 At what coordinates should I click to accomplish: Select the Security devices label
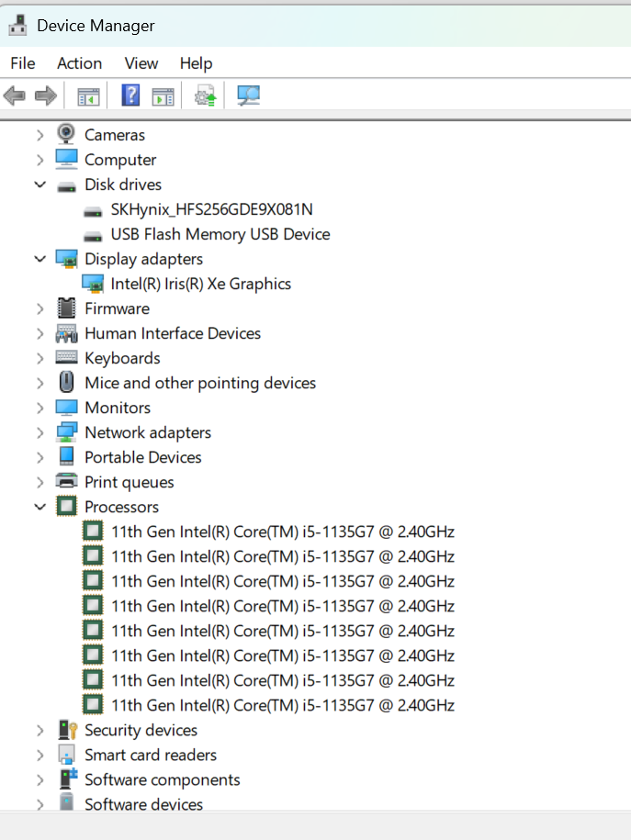coord(141,730)
